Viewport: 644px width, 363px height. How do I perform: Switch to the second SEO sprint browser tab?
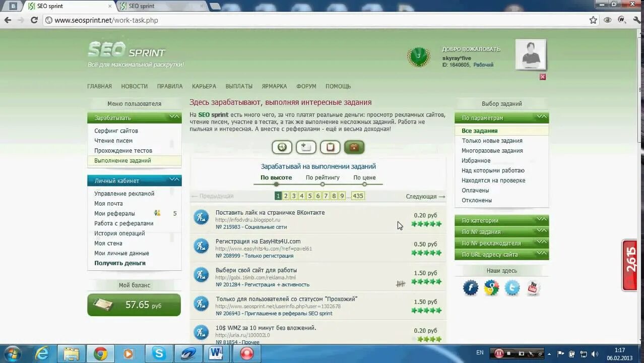(161, 6)
